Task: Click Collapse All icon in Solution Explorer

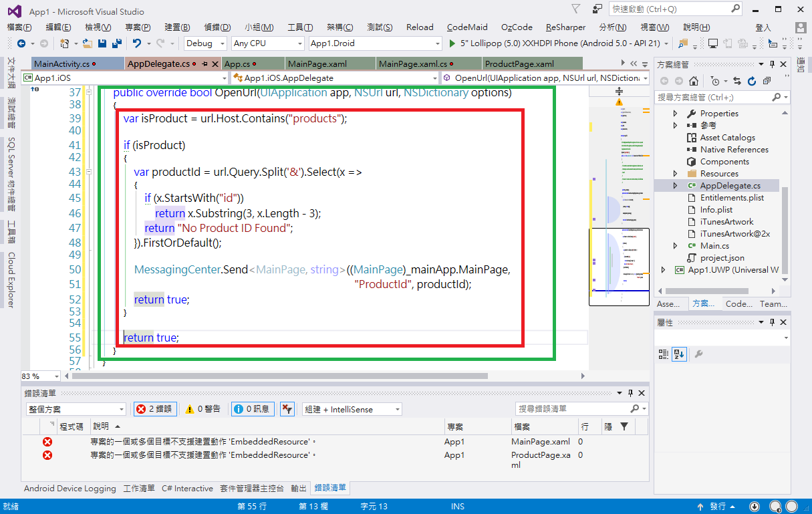Action: [767, 81]
